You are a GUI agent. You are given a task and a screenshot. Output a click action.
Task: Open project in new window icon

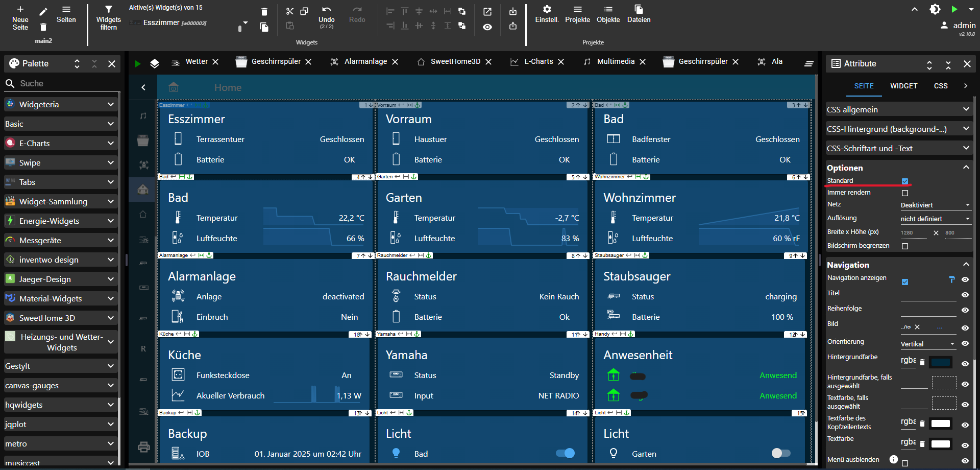(x=487, y=11)
